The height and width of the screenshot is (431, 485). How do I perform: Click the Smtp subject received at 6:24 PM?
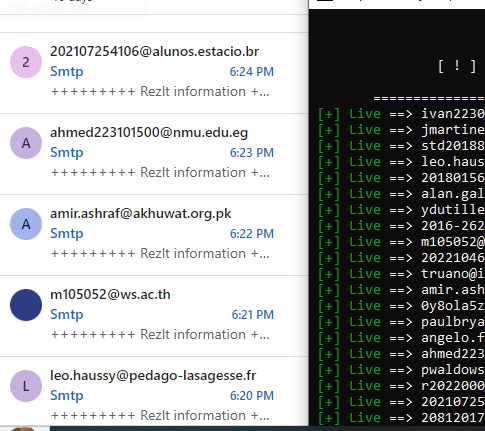pos(67,72)
